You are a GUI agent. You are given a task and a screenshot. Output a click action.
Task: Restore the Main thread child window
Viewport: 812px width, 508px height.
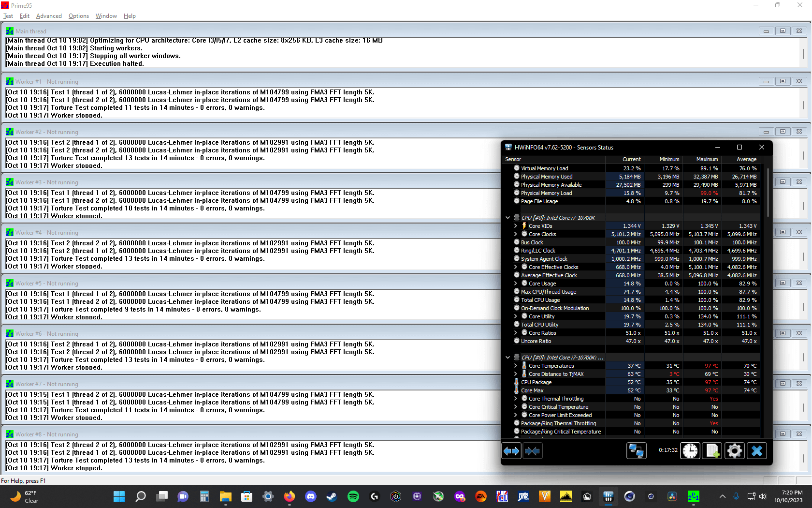[x=783, y=31]
